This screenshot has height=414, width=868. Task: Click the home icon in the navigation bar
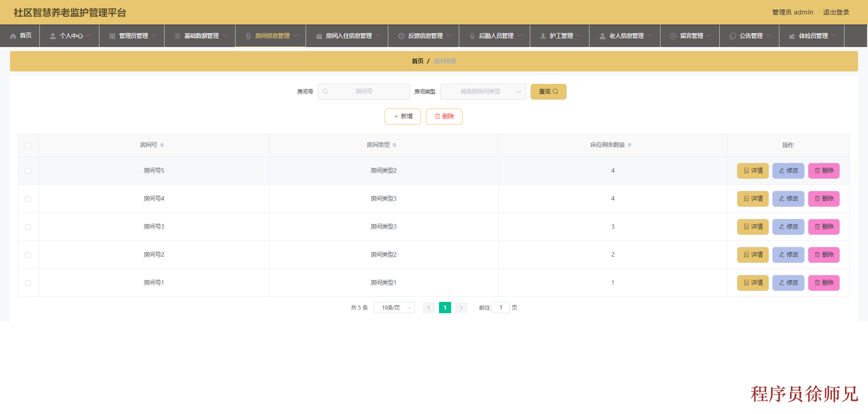[x=13, y=36]
